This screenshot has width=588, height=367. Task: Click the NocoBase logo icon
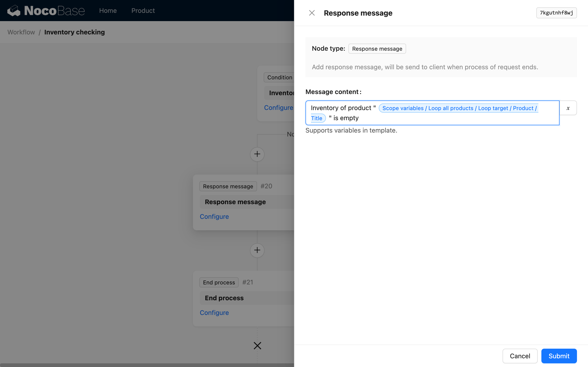(14, 10)
